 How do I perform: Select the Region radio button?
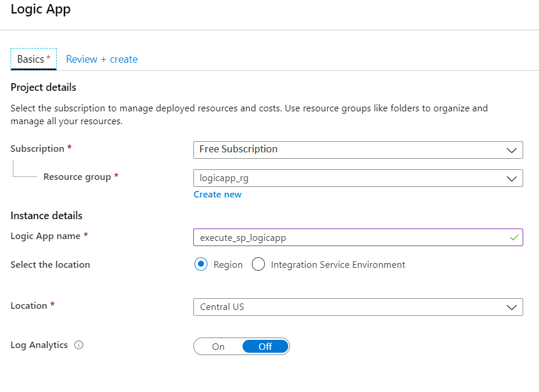tap(201, 264)
